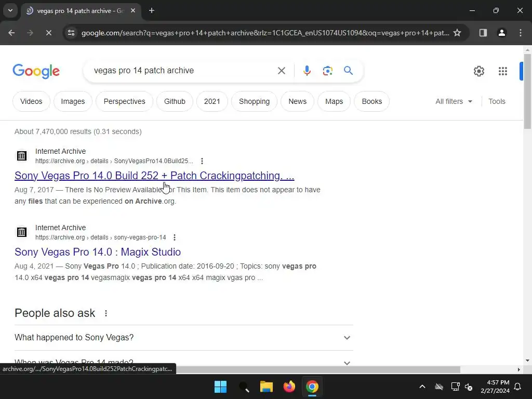Viewport: 532px width, 399px height.
Task: Open tab search dropdown arrow
Action: (10, 10)
